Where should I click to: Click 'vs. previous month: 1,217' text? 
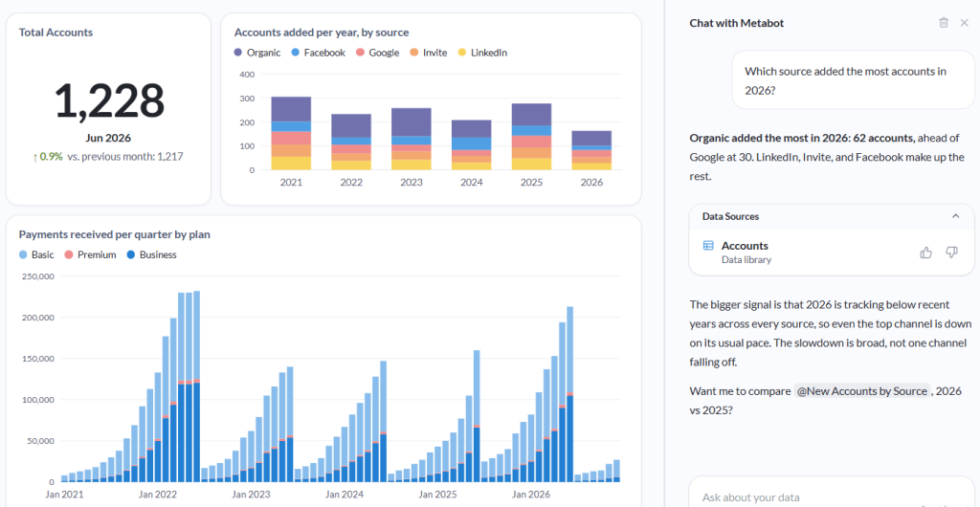125,157
